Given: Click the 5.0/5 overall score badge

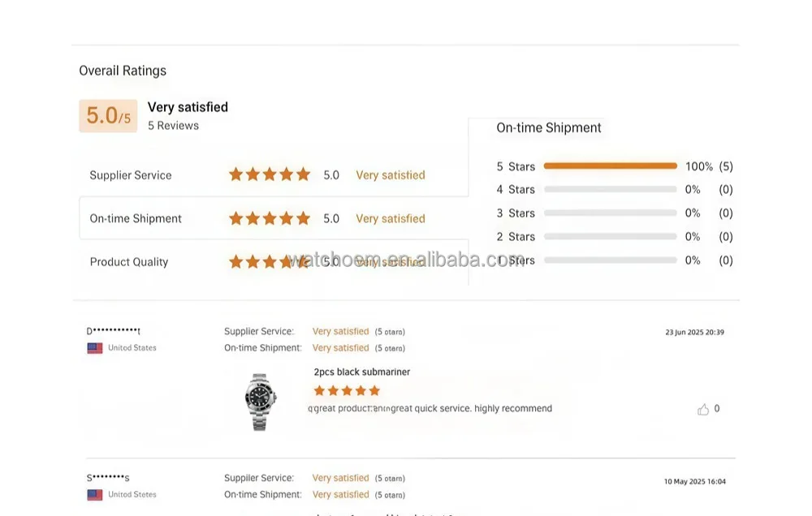Looking at the screenshot, I should 108,116.
